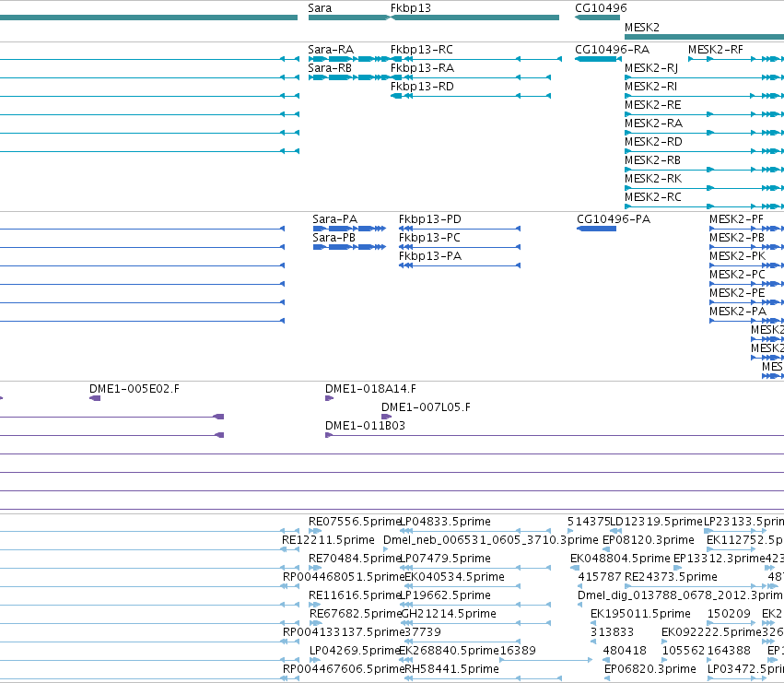Select feature 480418
Viewport: 784px width, 683px height.
606,661
